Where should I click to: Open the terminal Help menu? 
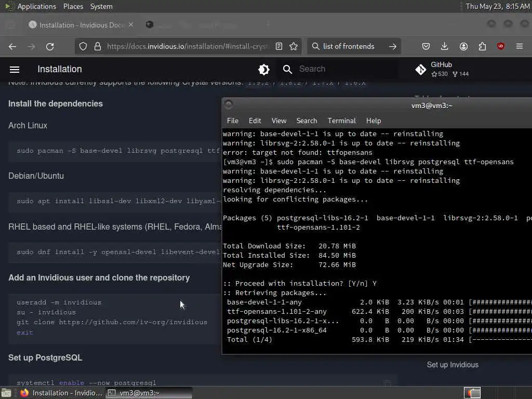374,121
